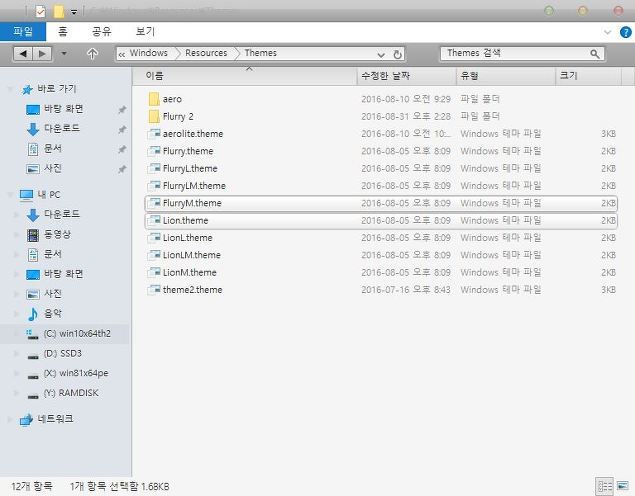This screenshot has width=635, height=496.
Task: Select LionL.theme file name
Action: pyautogui.click(x=188, y=238)
